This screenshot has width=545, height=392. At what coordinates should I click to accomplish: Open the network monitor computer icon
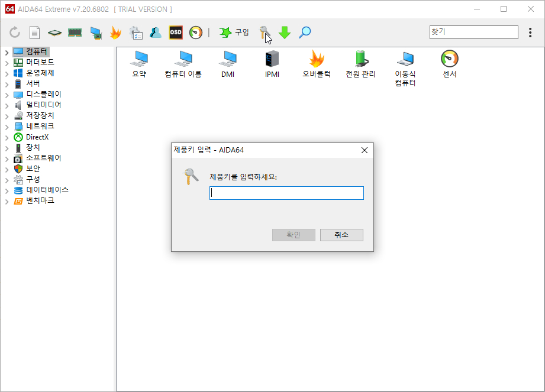96,33
